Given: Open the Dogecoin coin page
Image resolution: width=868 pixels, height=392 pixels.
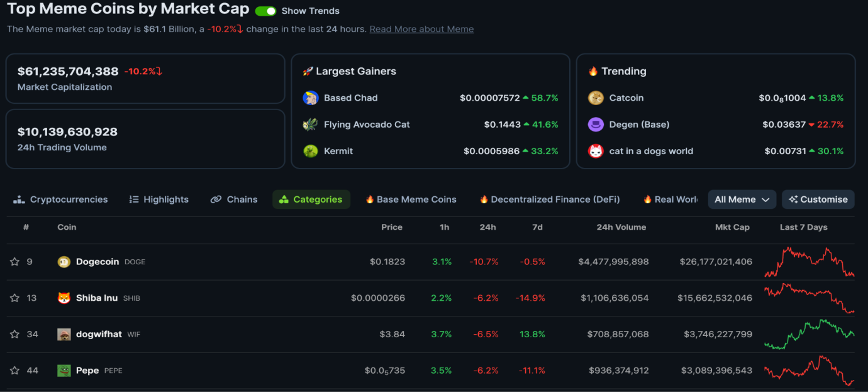Looking at the screenshot, I should (97, 262).
